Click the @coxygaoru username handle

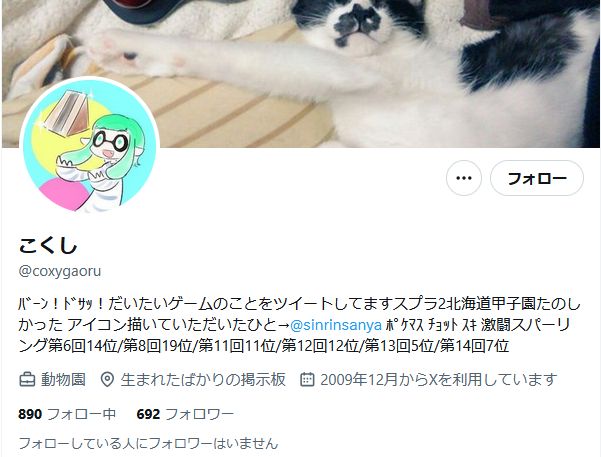[x=60, y=271]
